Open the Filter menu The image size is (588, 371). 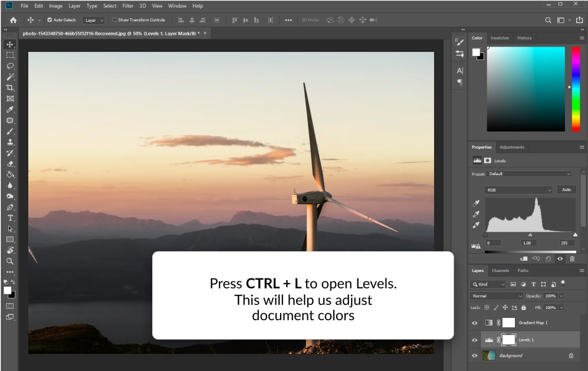point(128,6)
